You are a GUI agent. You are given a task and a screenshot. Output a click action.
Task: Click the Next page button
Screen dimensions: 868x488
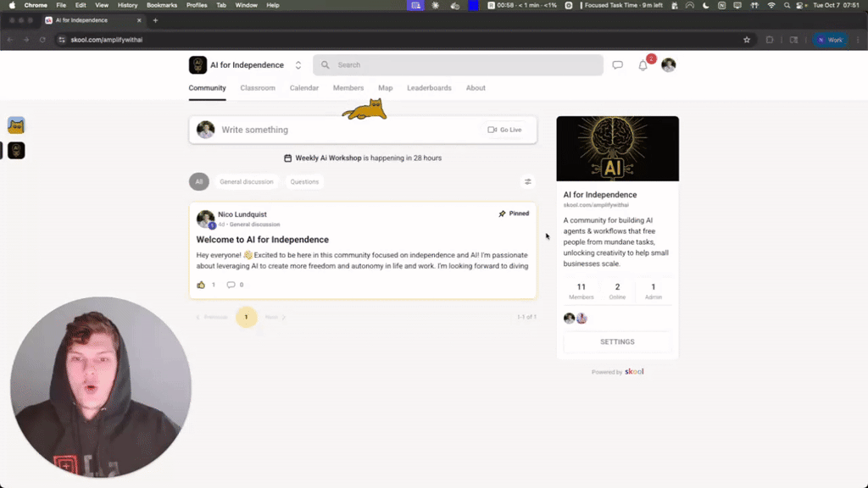(275, 317)
